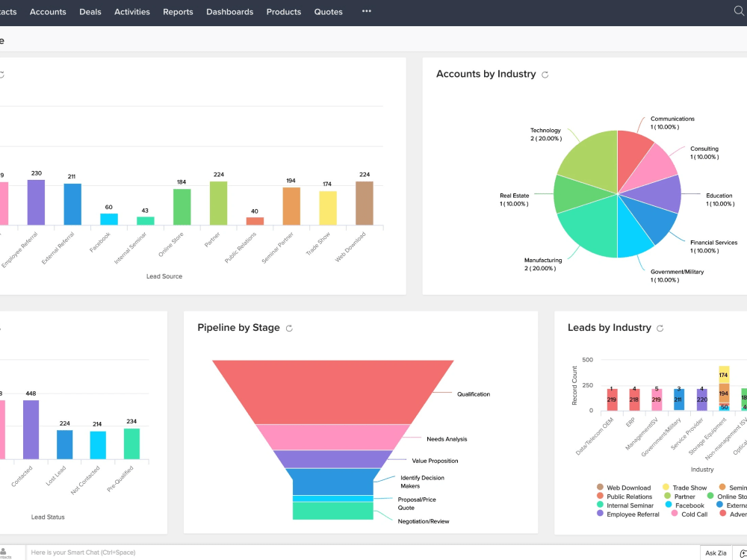Open the Reports tab
Screen dimensions: 747x560
pos(178,12)
